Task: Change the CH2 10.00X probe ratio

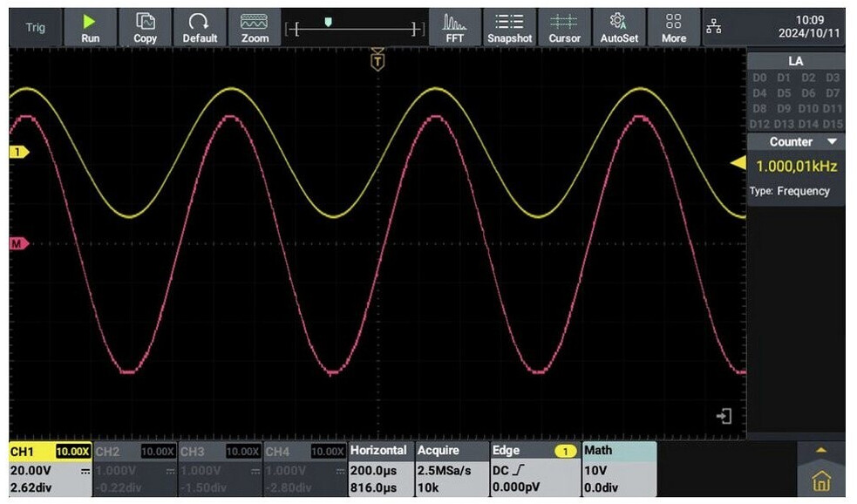Action: 158,452
